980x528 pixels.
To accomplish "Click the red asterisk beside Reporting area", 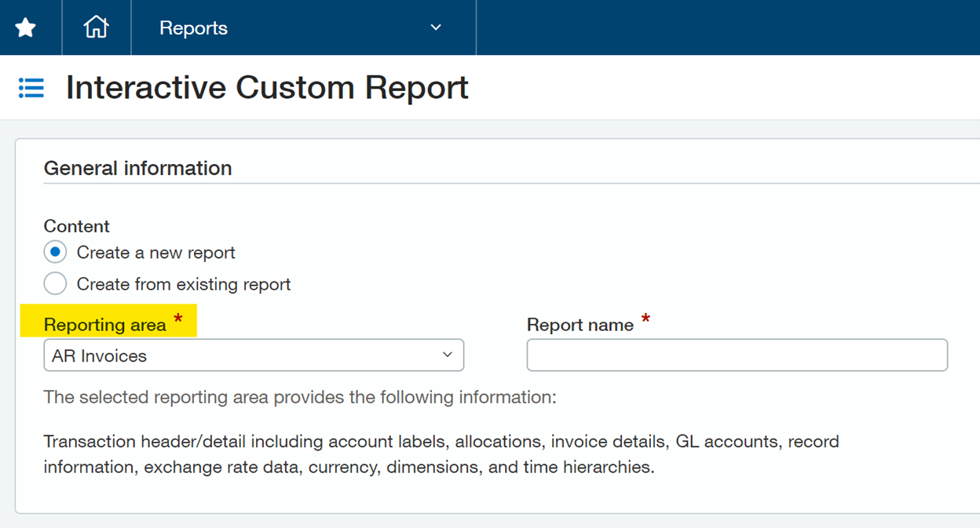I will click(178, 320).
